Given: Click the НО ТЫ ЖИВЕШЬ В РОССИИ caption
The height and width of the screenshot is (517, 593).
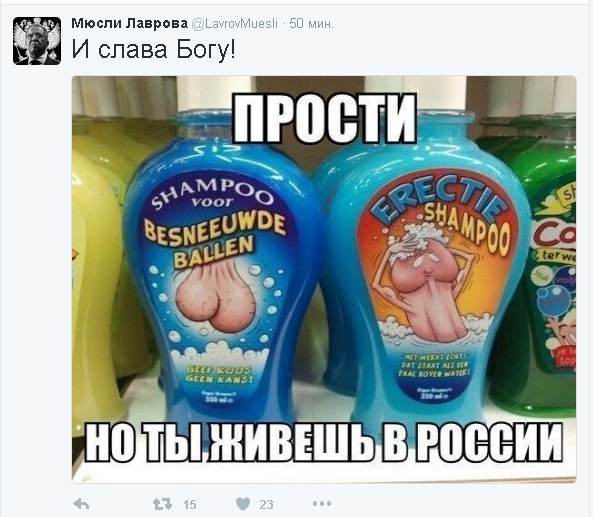Looking at the screenshot, I should pyautogui.click(x=323, y=443).
